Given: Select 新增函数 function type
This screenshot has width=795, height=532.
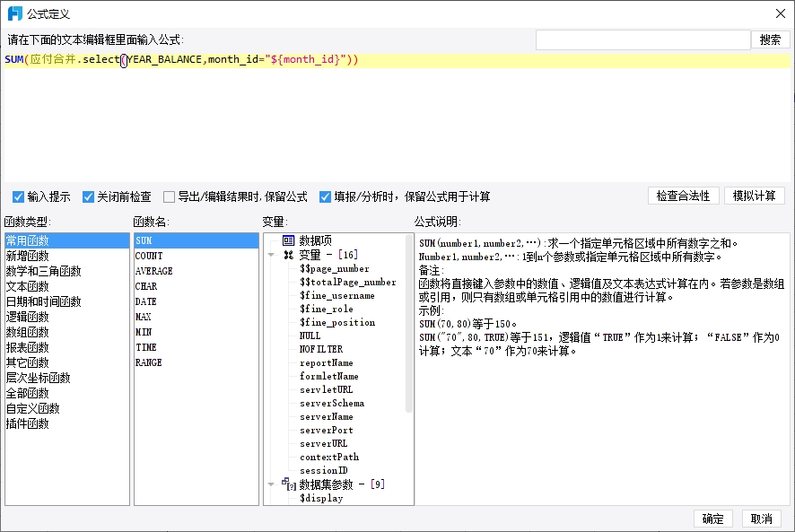Looking at the screenshot, I should [x=67, y=256].
